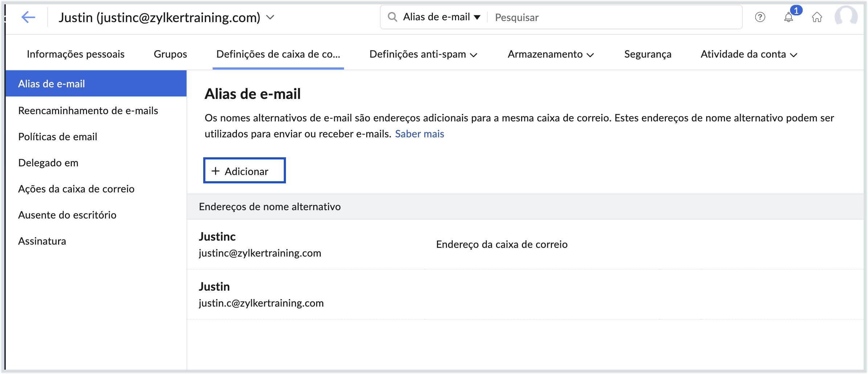The width and height of the screenshot is (868, 374).
Task: Open the user profile avatar
Action: [846, 17]
